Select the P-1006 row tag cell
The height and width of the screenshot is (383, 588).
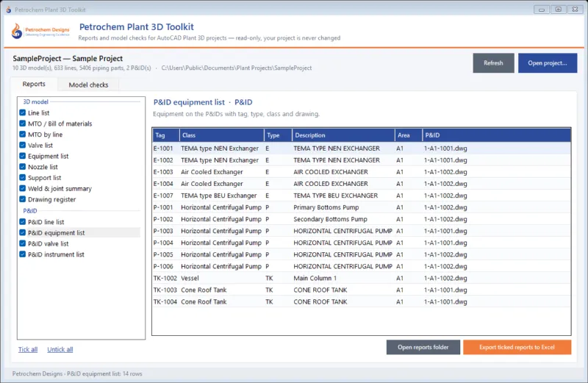coord(163,267)
